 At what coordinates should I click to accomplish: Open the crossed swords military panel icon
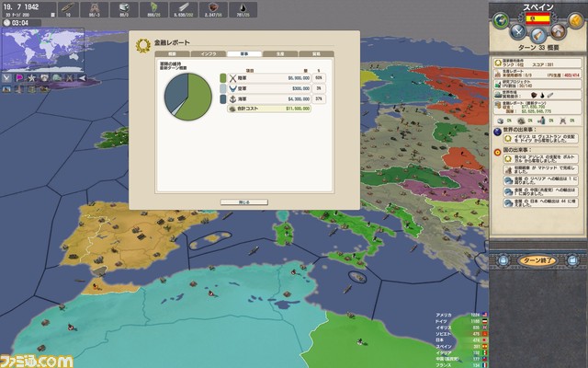click(518, 31)
